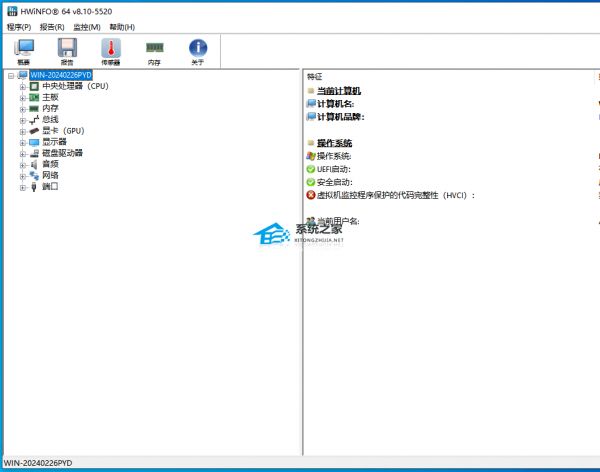The width and height of the screenshot is (600, 472).
Task: Click the CPU chip icon in tree
Action: 34,87
